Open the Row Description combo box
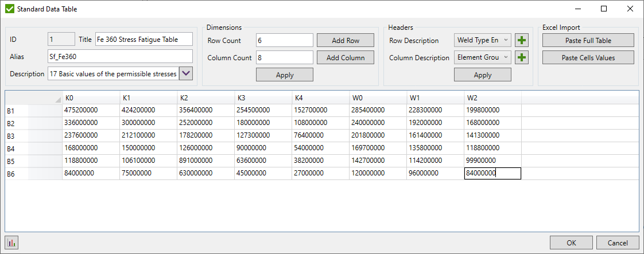 pos(482,41)
